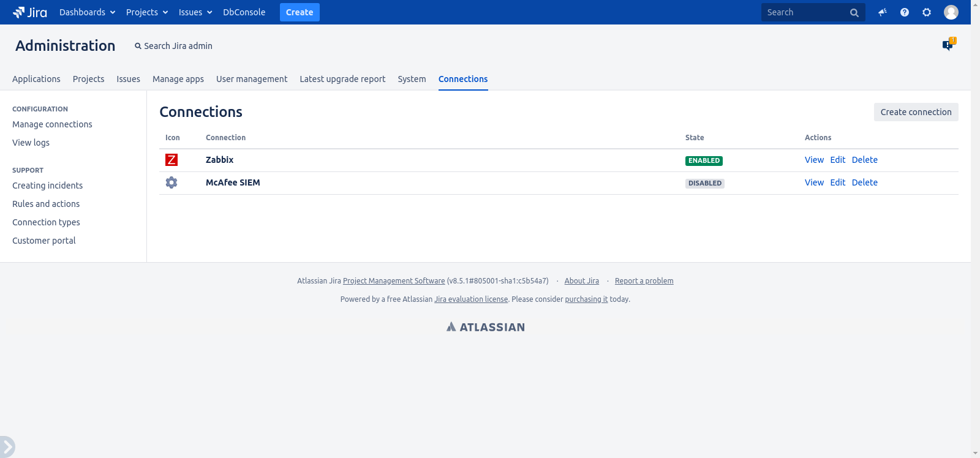
Task: Click the Create connection button
Action: point(916,112)
